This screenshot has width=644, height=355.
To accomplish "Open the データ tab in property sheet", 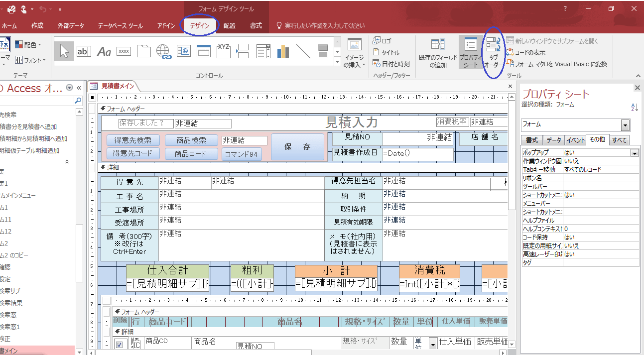I will (x=553, y=140).
